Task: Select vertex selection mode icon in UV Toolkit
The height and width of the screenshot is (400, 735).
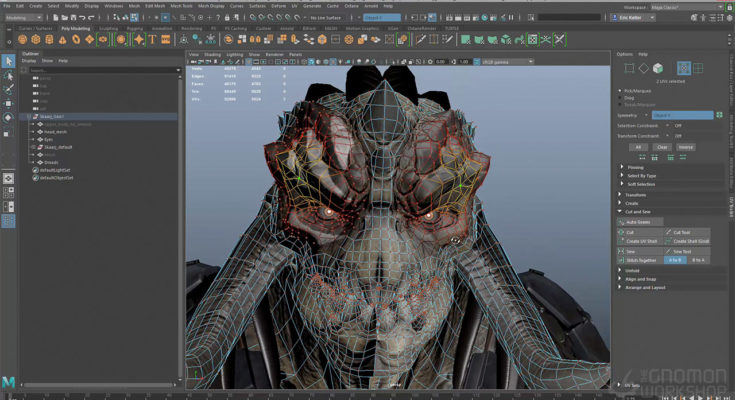Action: 629,68
